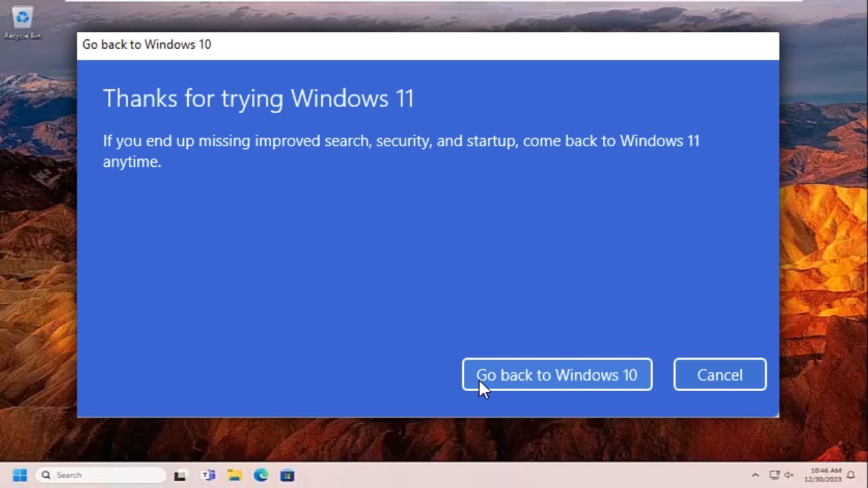Image resolution: width=868 pixels, height=488 pixels.
Task: Expand the hidden system tray icons chevron
Action: click(x=755, y=475)
